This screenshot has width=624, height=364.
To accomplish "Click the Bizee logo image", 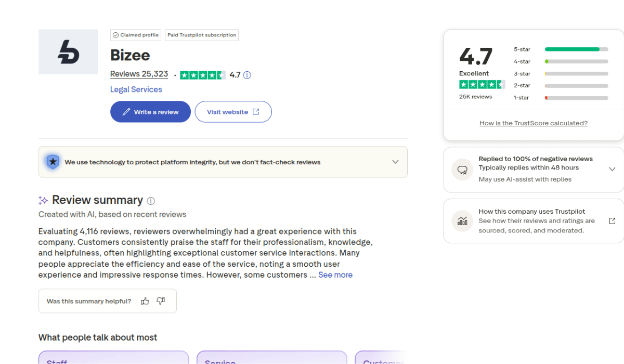I will (x=68, y=51).
